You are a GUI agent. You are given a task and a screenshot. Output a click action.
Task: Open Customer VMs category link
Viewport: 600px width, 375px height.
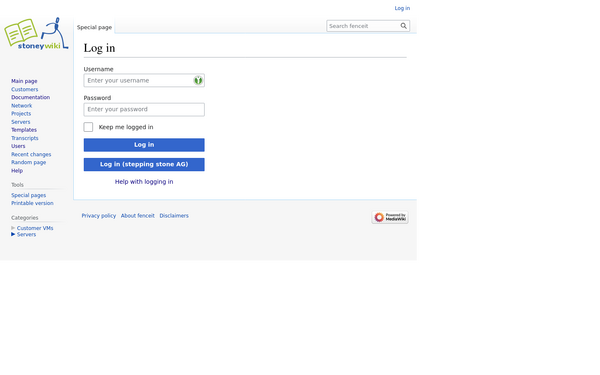point(35,228)
